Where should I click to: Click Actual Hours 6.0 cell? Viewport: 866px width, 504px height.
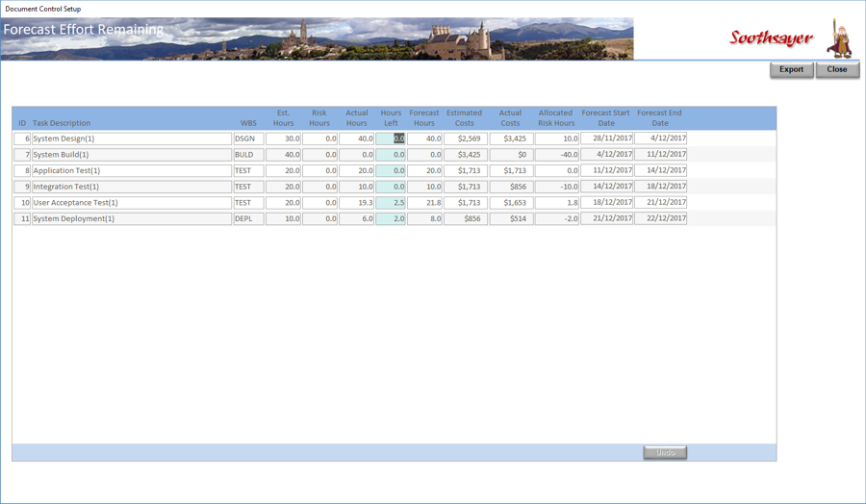tap(357, 218)
